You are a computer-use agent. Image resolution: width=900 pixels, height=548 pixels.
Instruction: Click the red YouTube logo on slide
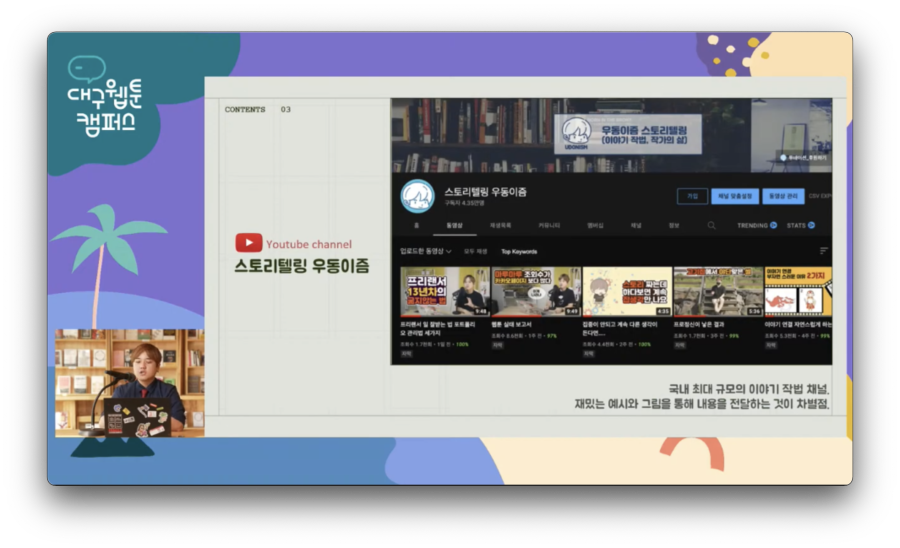coord(249,243)
